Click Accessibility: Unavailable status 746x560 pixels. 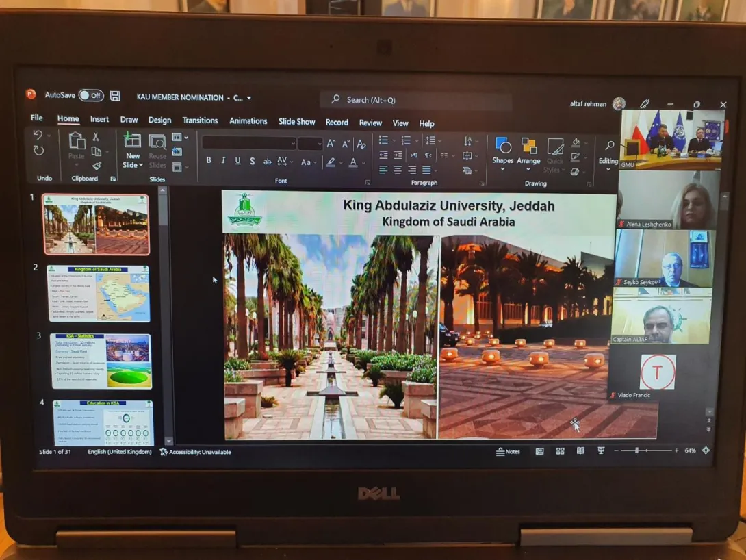click(195, 453)
